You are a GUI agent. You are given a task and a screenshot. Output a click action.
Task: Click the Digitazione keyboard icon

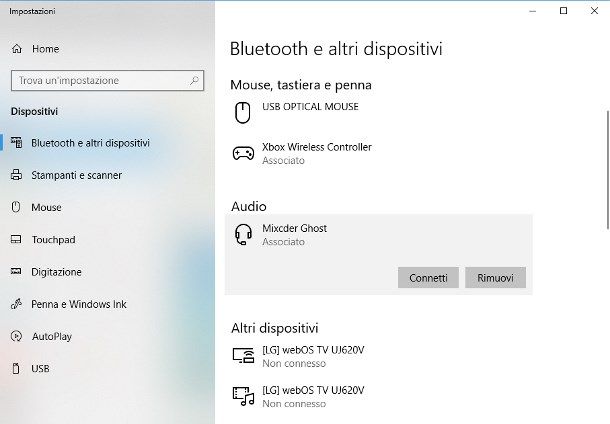[x=16, y=271]
